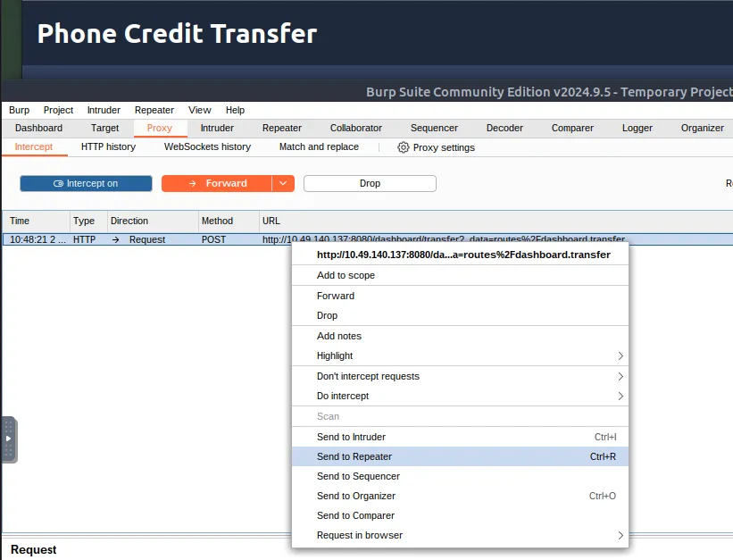733x560 pixels.
Task: Open the Match and replace tab
Action: 319,146
